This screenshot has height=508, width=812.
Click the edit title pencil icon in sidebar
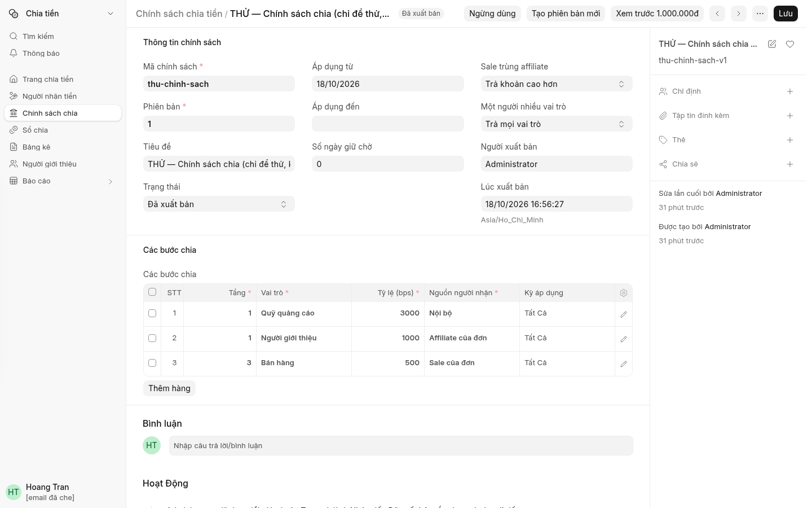tap(772, 44)
